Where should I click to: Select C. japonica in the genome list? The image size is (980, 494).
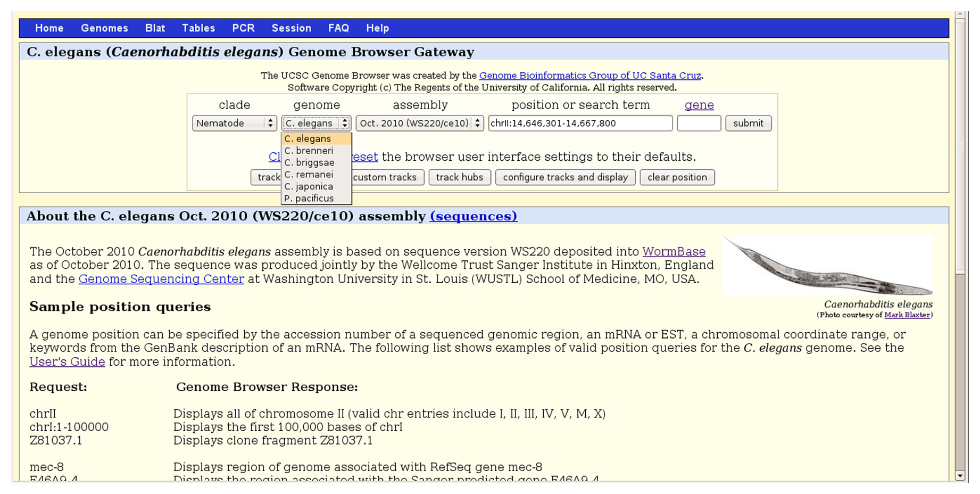(x=317, y=186)
